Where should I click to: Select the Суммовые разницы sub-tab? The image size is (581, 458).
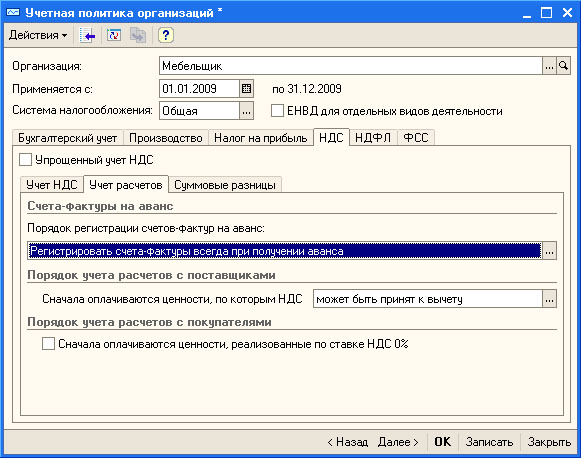click(x=225, y=185)
